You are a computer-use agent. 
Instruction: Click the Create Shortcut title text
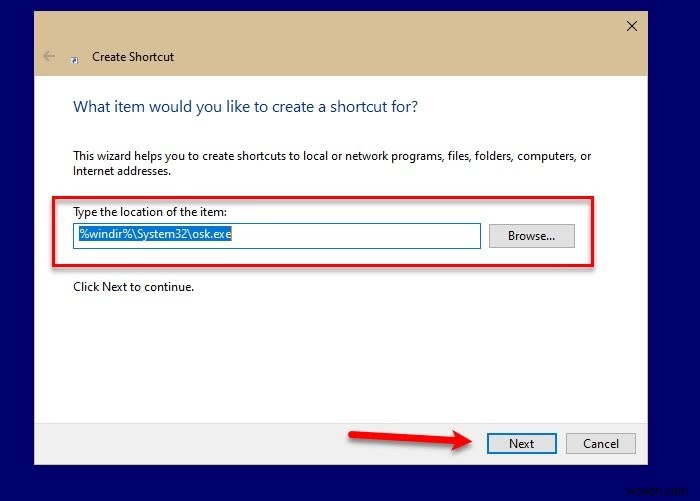pos(133,57)
